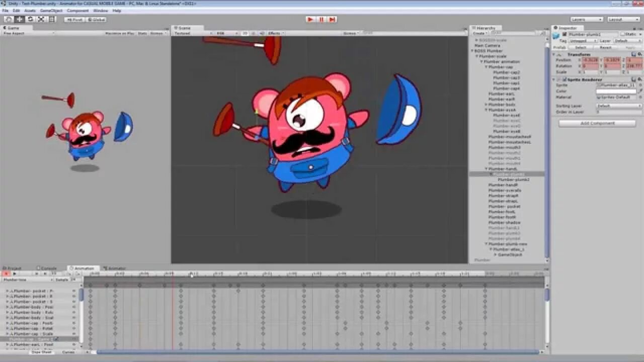The width and height of the screenshot is (644, 362).
Task: Collapse the Transform component foldout
Action: pos(554,54)
